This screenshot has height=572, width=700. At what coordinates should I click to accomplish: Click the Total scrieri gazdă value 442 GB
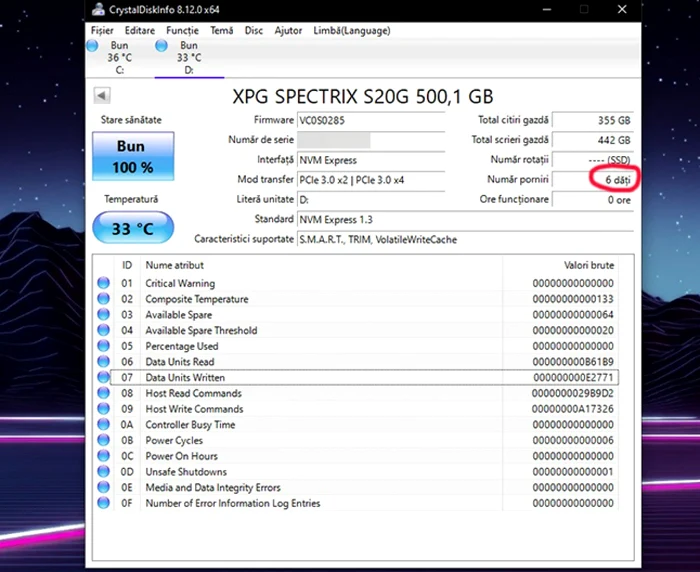(593, 140)
